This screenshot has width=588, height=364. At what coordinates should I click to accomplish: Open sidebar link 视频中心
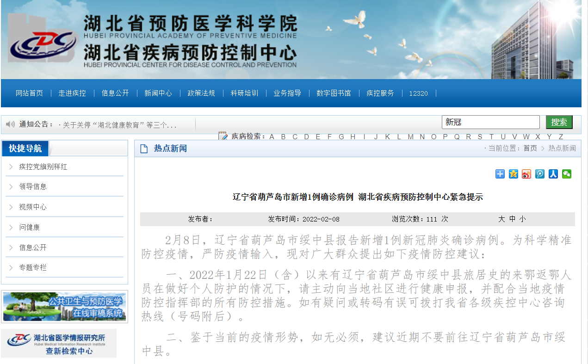33,207
